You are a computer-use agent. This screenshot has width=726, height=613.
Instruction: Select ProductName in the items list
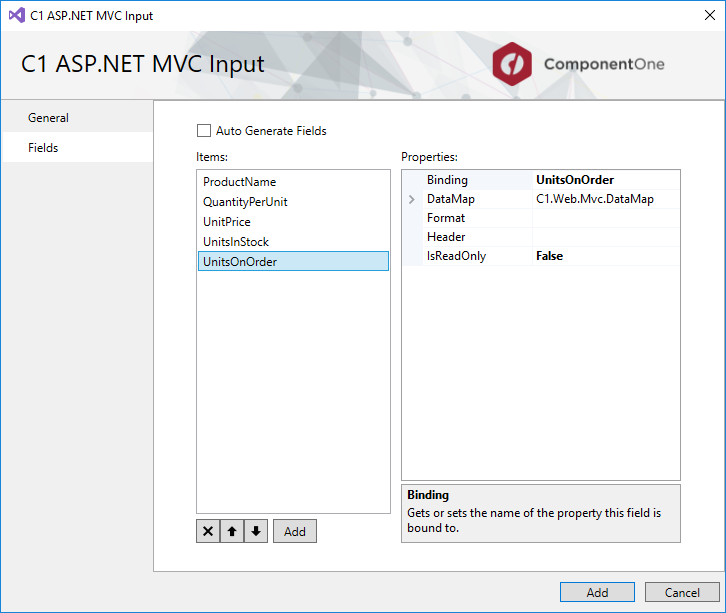pyautogui.click(x=239, y=182)
